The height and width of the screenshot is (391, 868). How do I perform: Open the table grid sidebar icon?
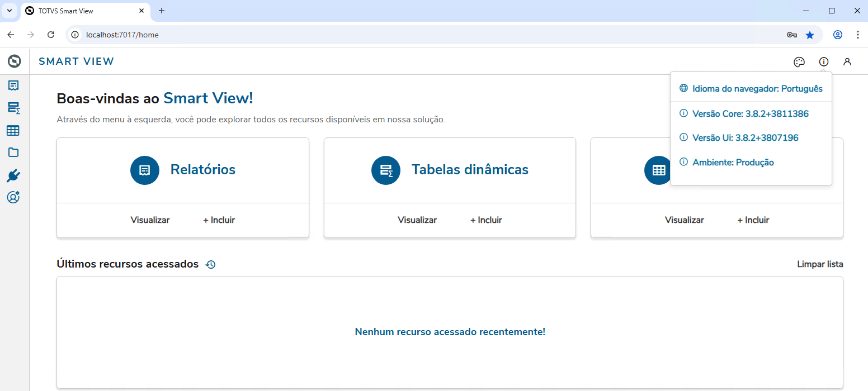point(13,130)
